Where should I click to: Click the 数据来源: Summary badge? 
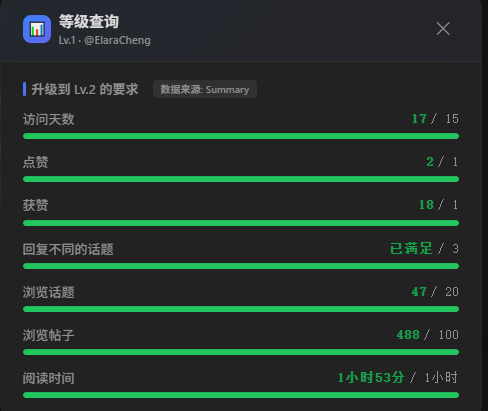pos(205,89)
